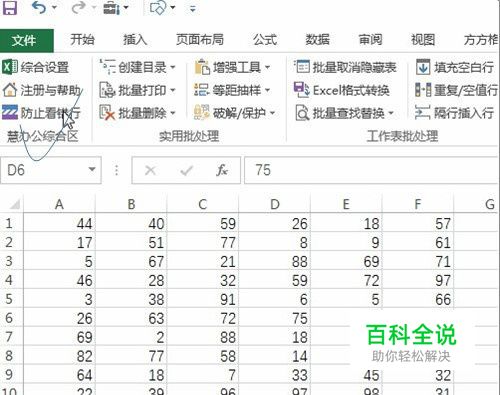Expand the 批量删除 dropdown arrow
Viewport: 500px width, 395px height.
pyautogui.click(x=173, y=113)
